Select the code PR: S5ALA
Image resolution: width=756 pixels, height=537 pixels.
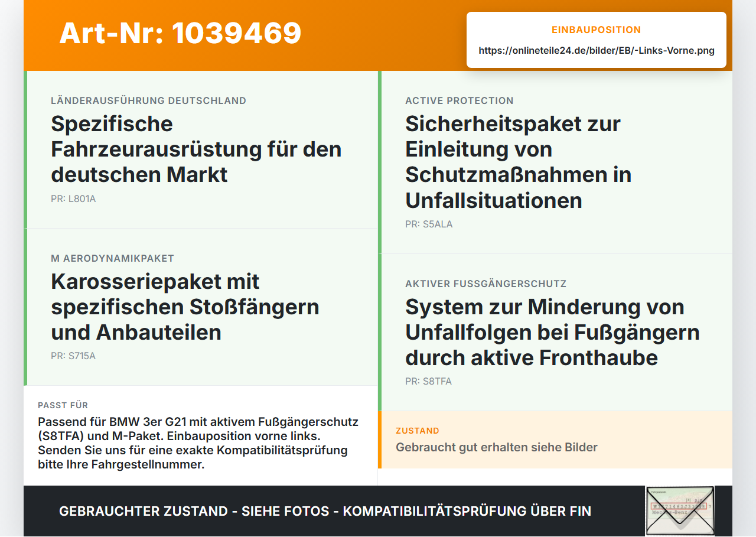(x=429, y=224)
